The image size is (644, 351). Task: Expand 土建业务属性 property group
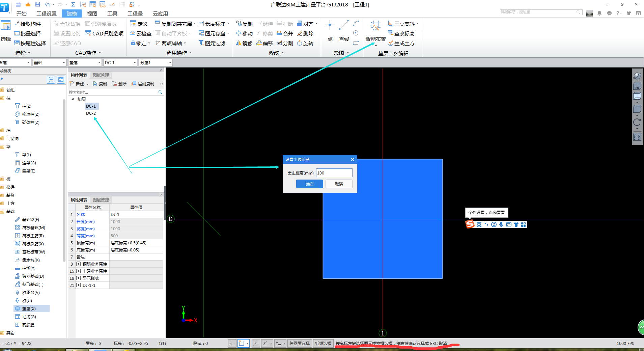pos(78,271)
